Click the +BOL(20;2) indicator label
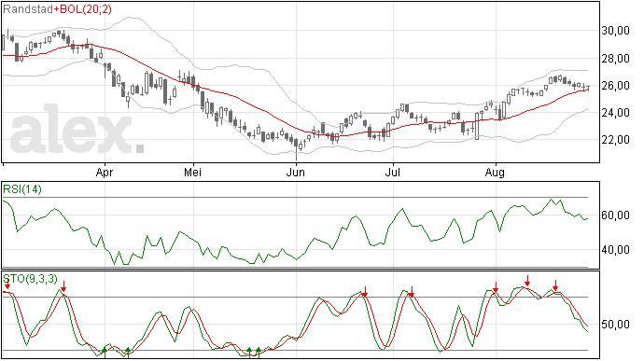644x361 pixels. click(82, 9)
